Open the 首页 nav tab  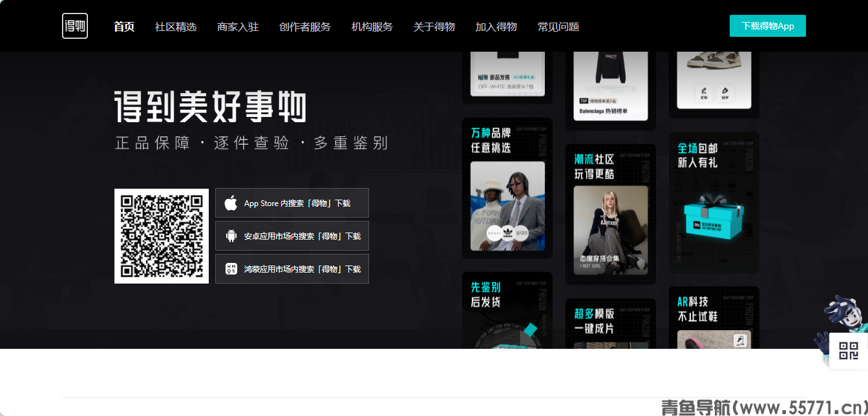pos(124,26)
